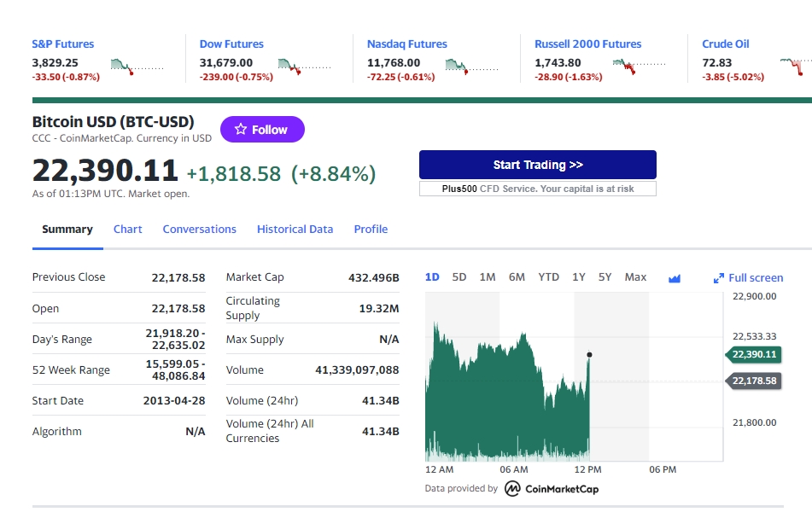Click the Nasdaq Futures mini sparkline chart

click(472, 67)
